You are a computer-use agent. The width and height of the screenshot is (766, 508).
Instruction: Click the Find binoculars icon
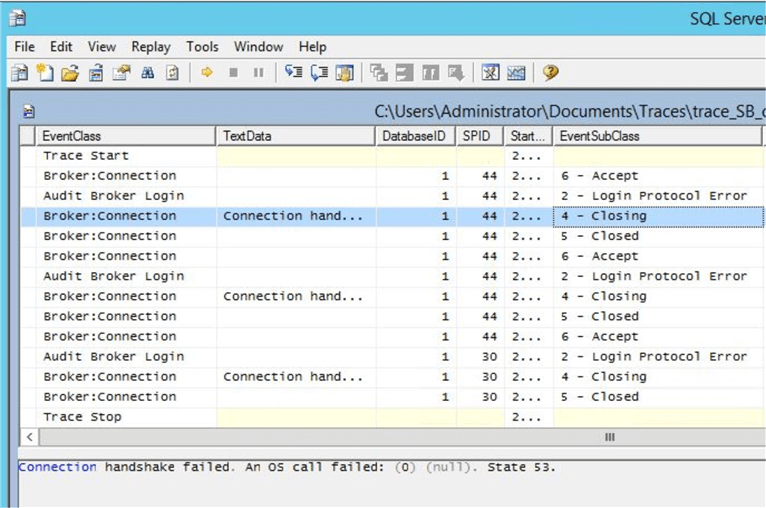click(x=147, y=73)
